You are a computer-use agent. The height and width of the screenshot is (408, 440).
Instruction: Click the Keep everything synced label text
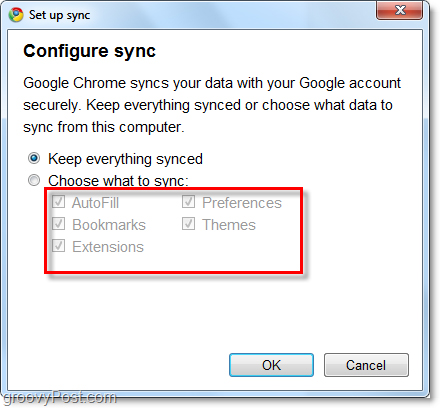coord(125,159)
